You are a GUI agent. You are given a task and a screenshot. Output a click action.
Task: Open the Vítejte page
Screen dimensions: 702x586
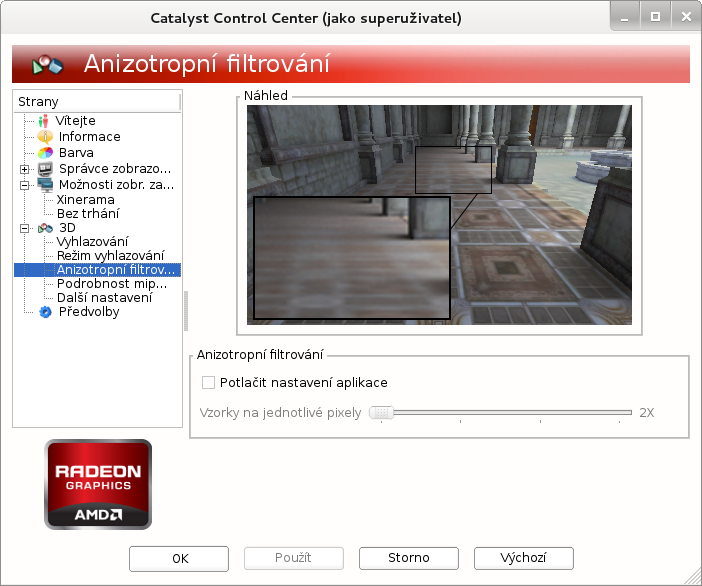tap(75, 121)
